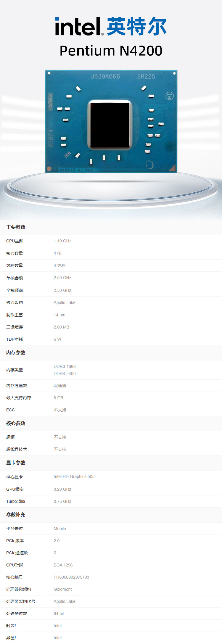Select the 内存参数 section header
The height and width of the screenshot is (644, 222).
pyautogui.click(x=16, y=353)
